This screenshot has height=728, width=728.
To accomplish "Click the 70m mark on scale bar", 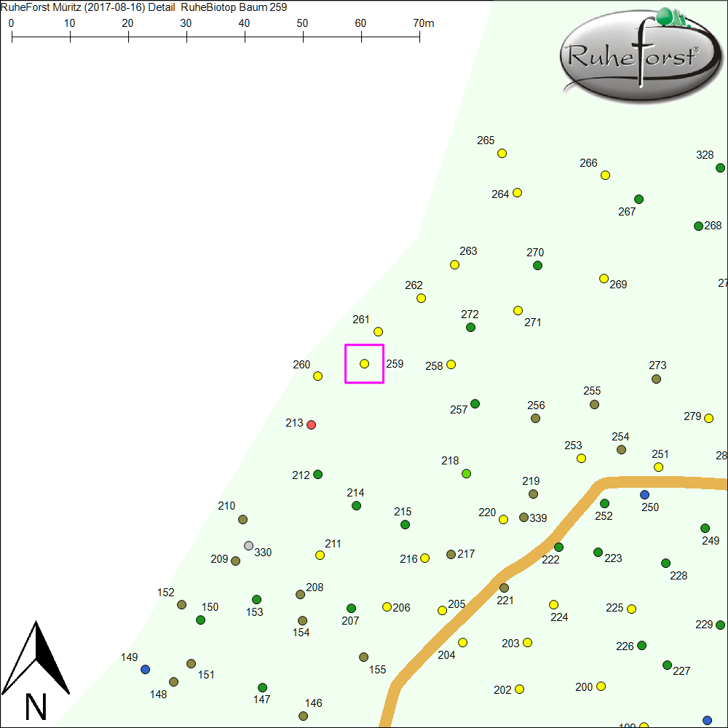I will click(420, 35).
